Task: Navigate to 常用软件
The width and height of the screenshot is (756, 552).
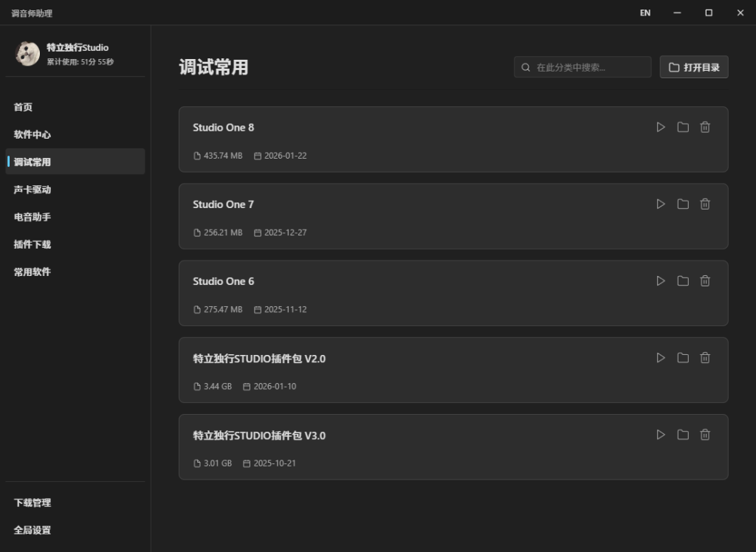Action: click(32, 272)
